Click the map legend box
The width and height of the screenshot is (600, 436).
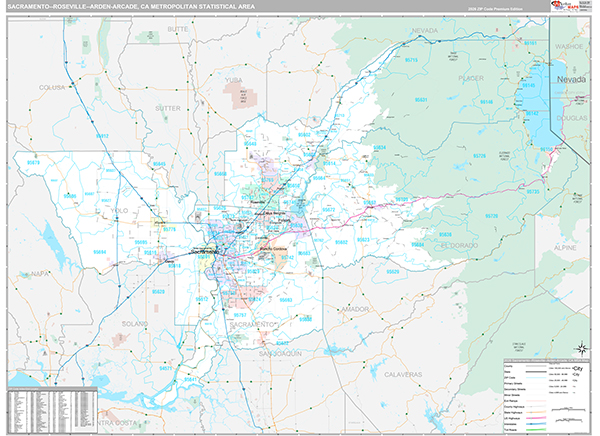point(544,396)
